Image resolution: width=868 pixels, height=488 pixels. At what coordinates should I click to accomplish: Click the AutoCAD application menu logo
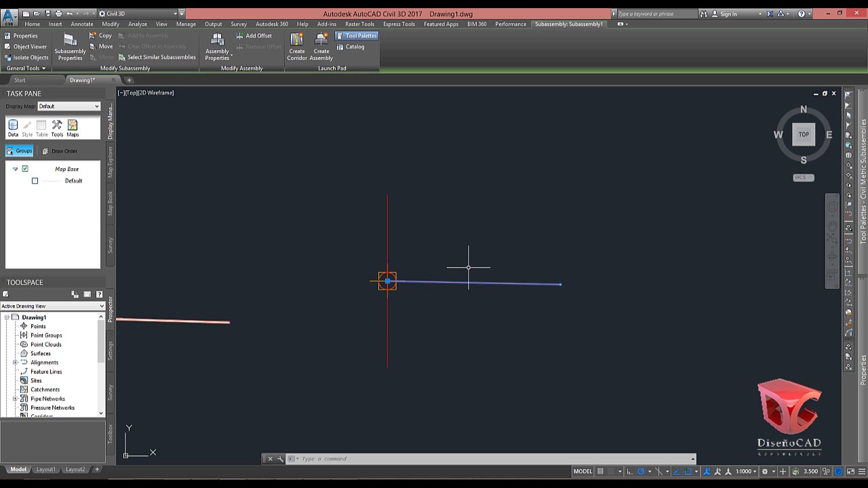coord(9,16)
